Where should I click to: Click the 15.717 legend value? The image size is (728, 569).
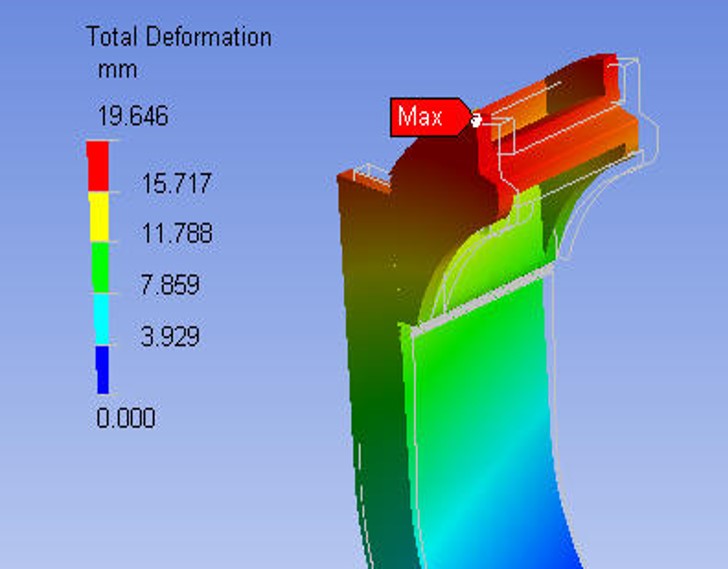[176, 184]
